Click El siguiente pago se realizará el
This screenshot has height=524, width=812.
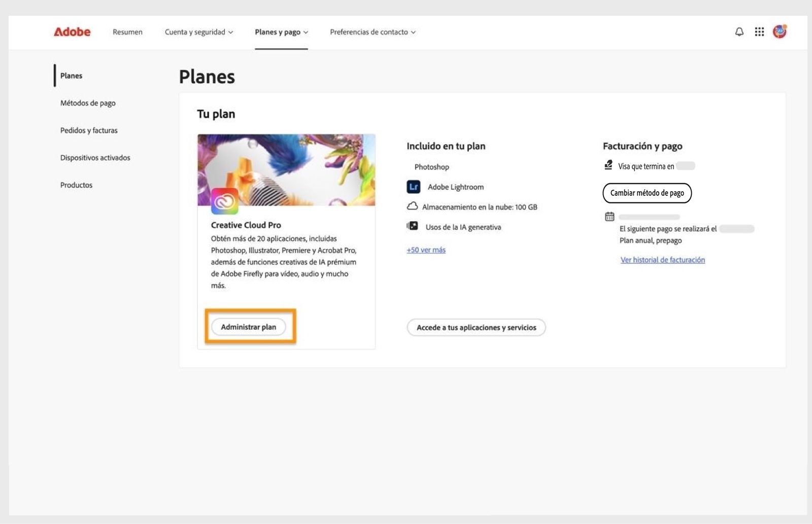[x=668, y=229]
